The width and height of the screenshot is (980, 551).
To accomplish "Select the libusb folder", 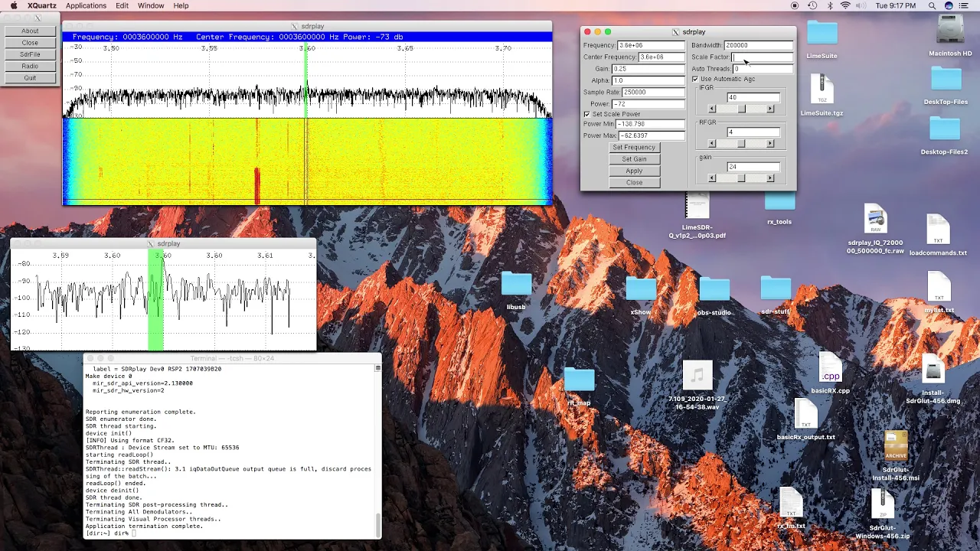I will tap(516, 285).
